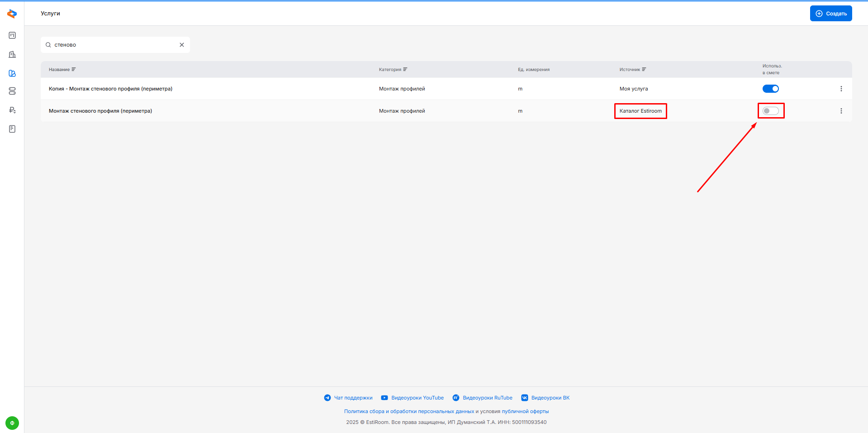
Task: Open three-dot menu for Каталог Estiroom row
Action: (841, 111)
